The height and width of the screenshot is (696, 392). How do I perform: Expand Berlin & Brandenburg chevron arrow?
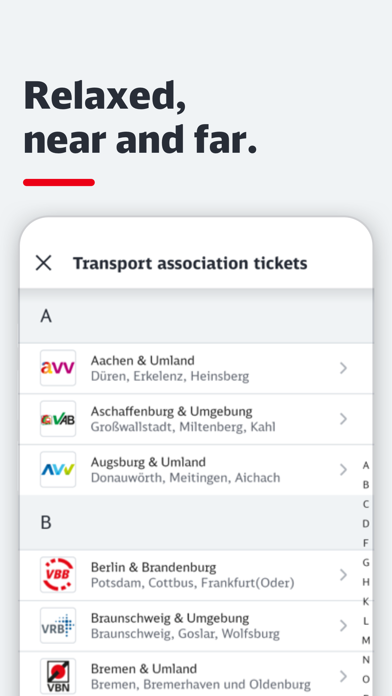(343, 575)
